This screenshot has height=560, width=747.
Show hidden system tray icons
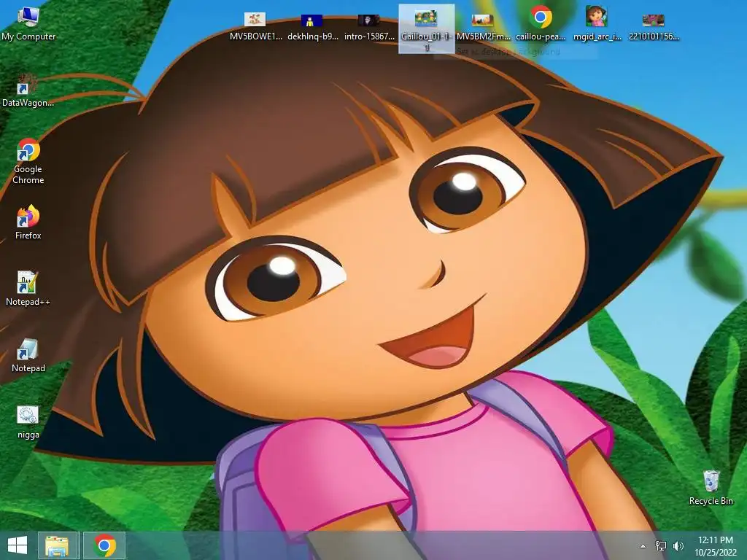(x=643, y=546)
